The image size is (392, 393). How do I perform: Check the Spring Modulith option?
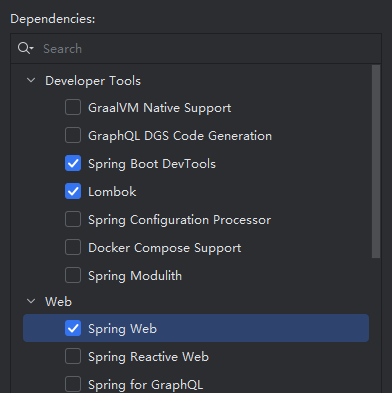pyautogui.click(x=73, y=275)
